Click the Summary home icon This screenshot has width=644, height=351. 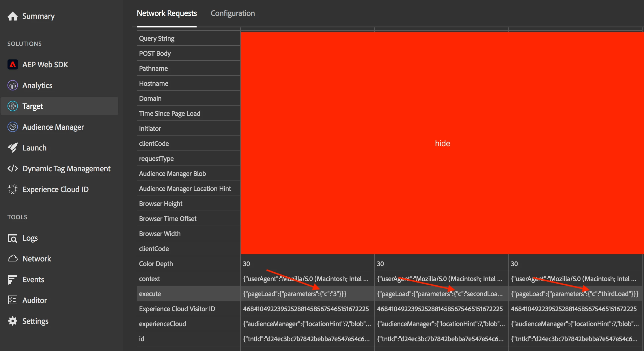12,16
